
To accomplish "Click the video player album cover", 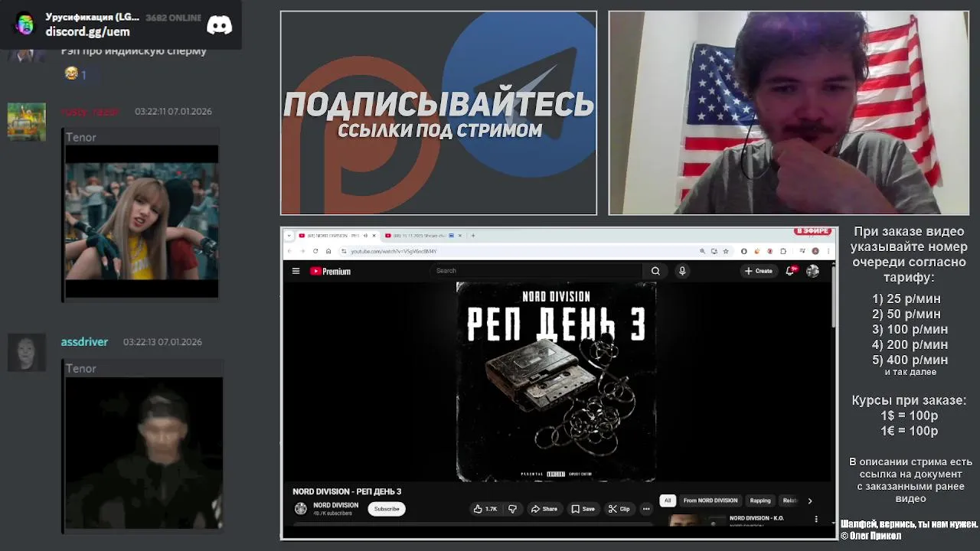I will point(556,382).
